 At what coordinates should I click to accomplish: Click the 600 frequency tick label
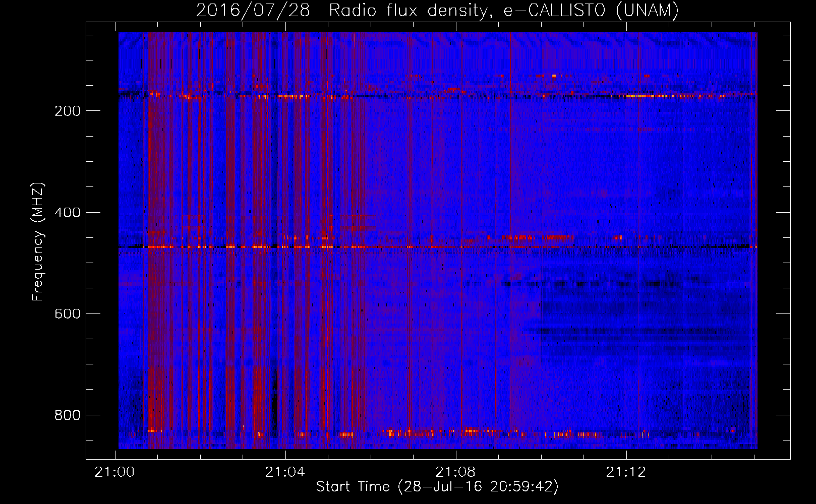(x=67, y=313)
